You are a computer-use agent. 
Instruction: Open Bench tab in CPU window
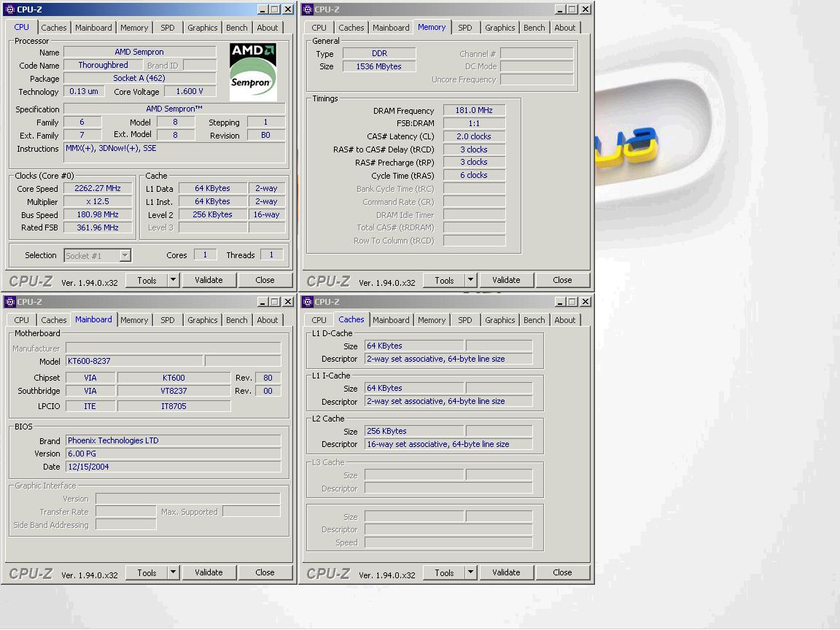[x=237, y=28]
